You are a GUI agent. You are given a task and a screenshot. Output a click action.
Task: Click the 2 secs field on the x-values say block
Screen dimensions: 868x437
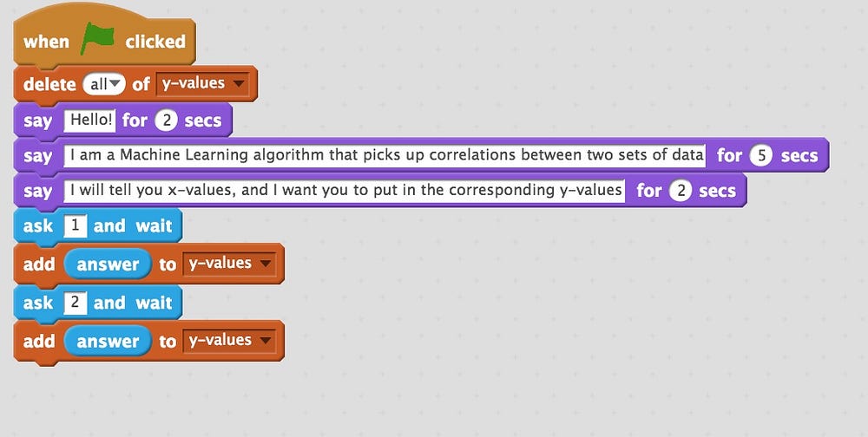click(681, 191)
